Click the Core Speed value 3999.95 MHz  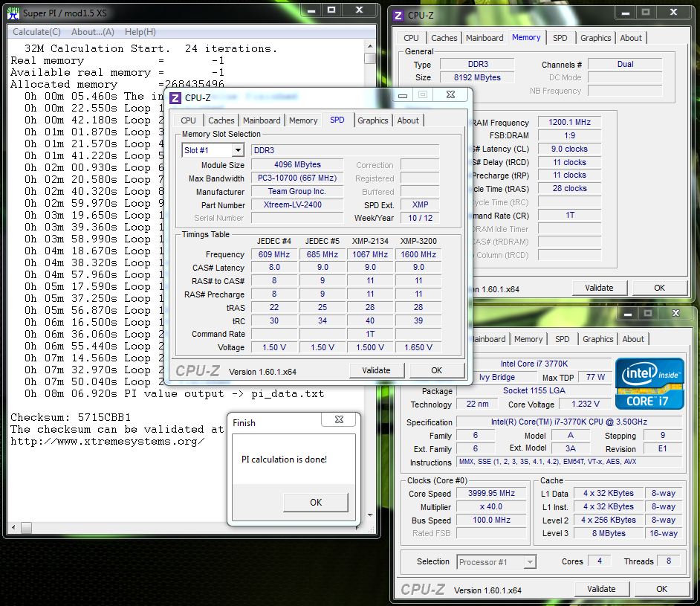pyautogui.click(x=491, y=493)
